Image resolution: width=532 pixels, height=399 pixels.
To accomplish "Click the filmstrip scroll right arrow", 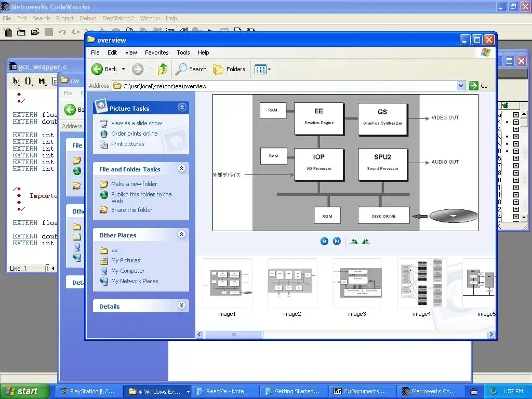I will point(491,335).
